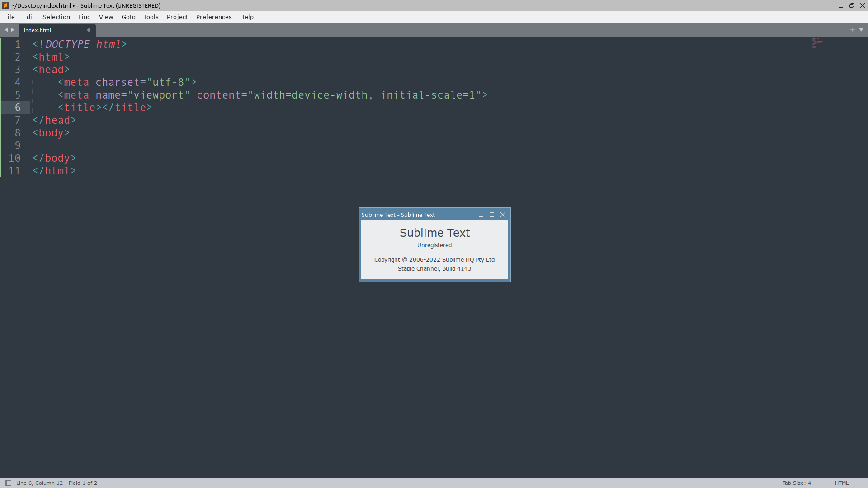
Task: Place cursor in title tags on line 6
Action: coord(102,108)
